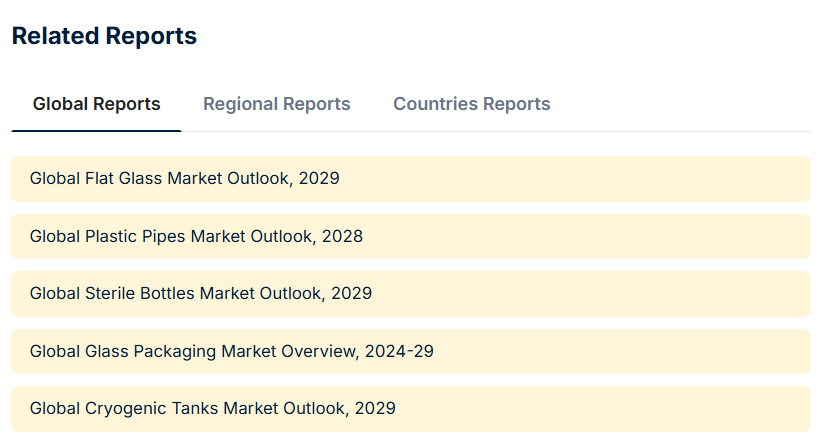Open Global Glass Packaging Market Overview report
The height and width of the screenshot is (447, 828).
[x=231, y=352]
